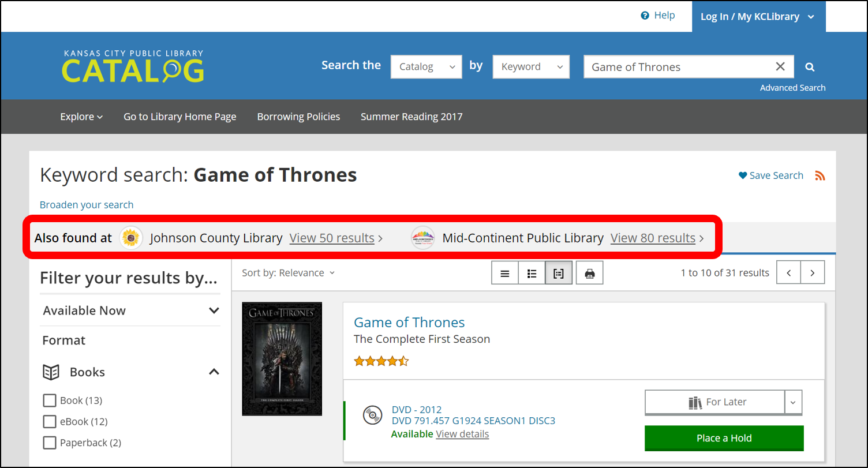Open the Catalog search scope dropdown
The height and width of the screenshot is (468, 868).
coord(426,67)
